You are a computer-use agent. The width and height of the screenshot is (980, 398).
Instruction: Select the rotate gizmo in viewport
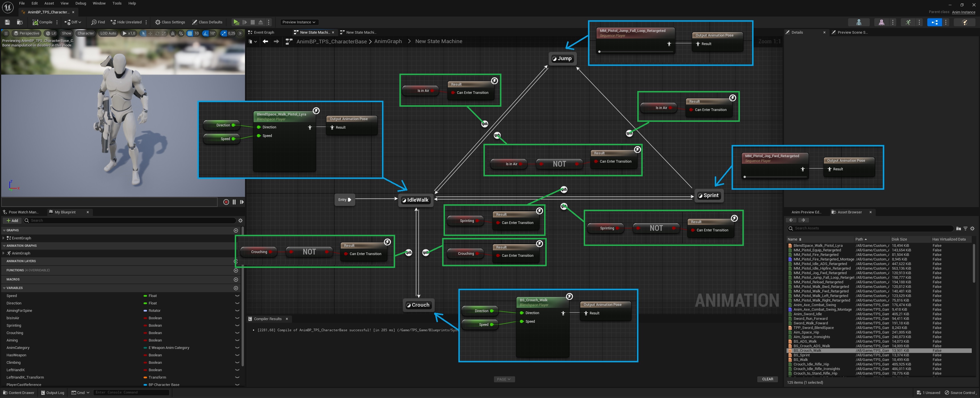pyautogui.click(x=157, y=33)
